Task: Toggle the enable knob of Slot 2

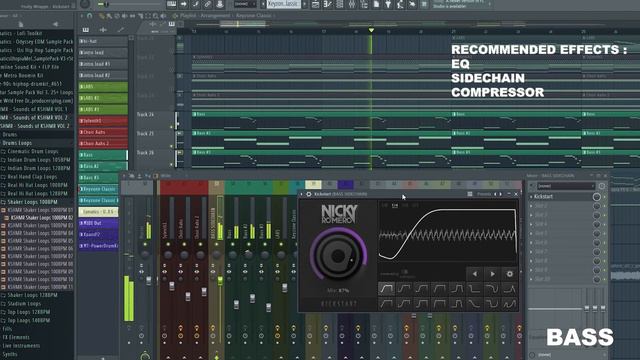Action: [x=596, y=206]
